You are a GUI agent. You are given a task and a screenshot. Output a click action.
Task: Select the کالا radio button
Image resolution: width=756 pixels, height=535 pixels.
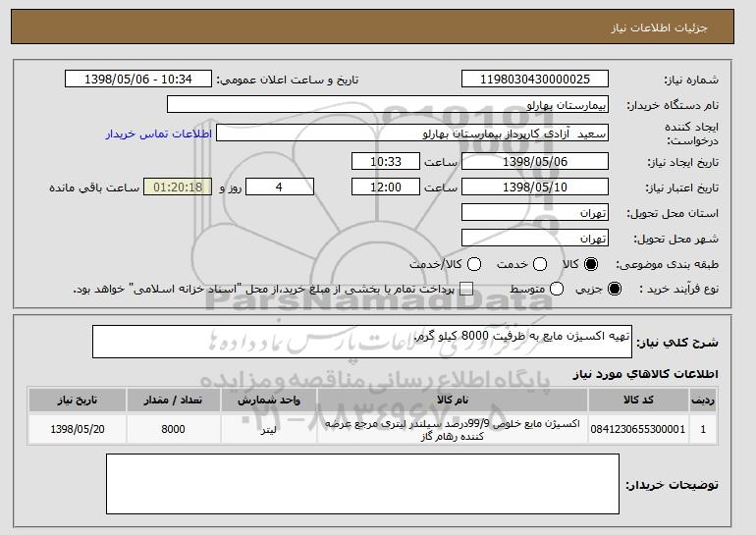591,264
